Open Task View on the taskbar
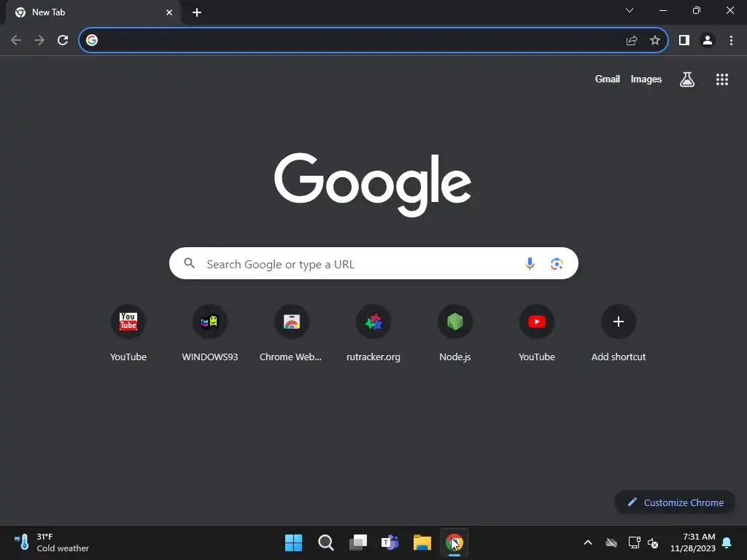Image resolution: width=747 pixels, height=560 pixels. click(x=357, y=542)
